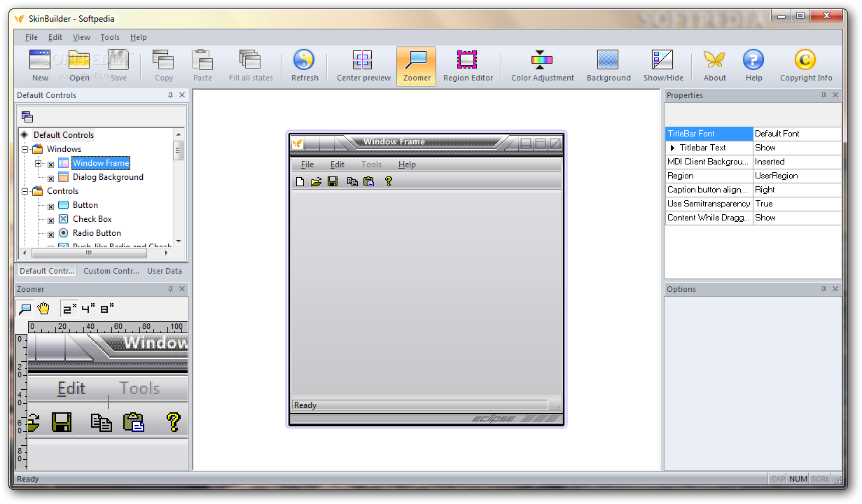Click the copy icon in preview window toolbar
862x504 pixels.
coord(352,182)
